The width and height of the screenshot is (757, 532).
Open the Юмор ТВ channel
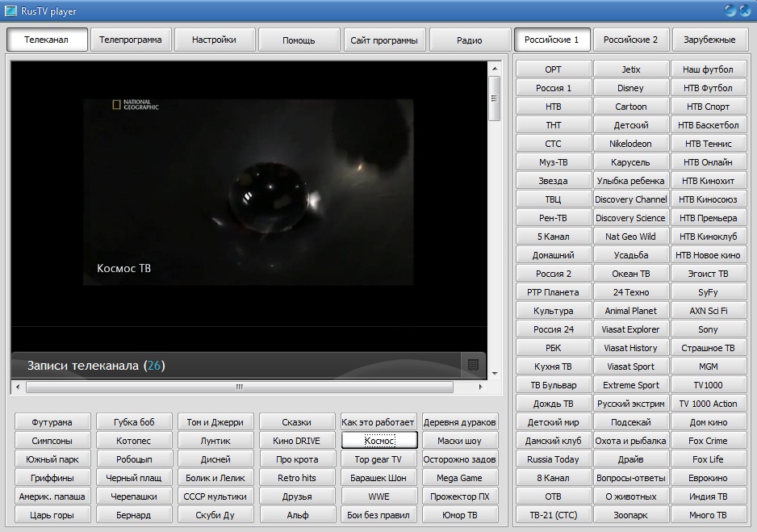[460, 515]
